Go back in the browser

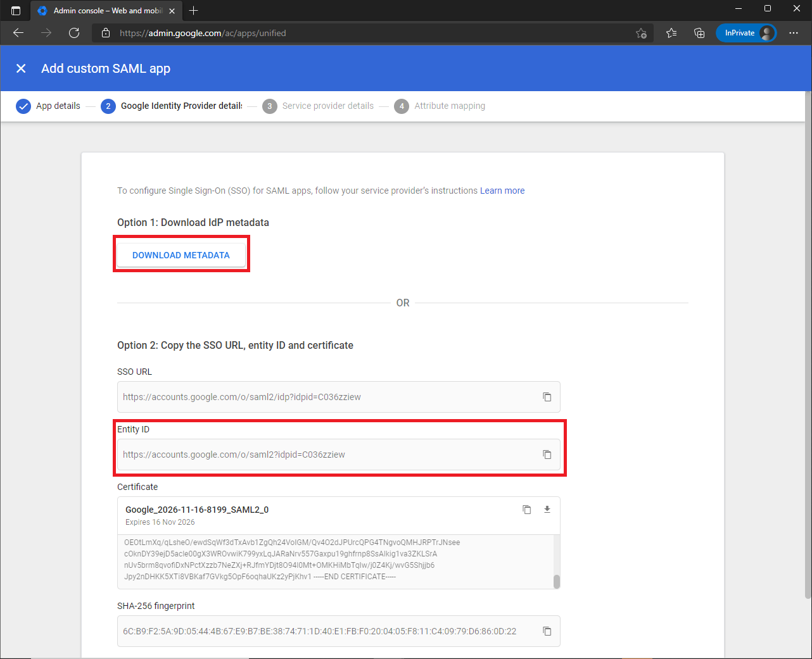18,33
